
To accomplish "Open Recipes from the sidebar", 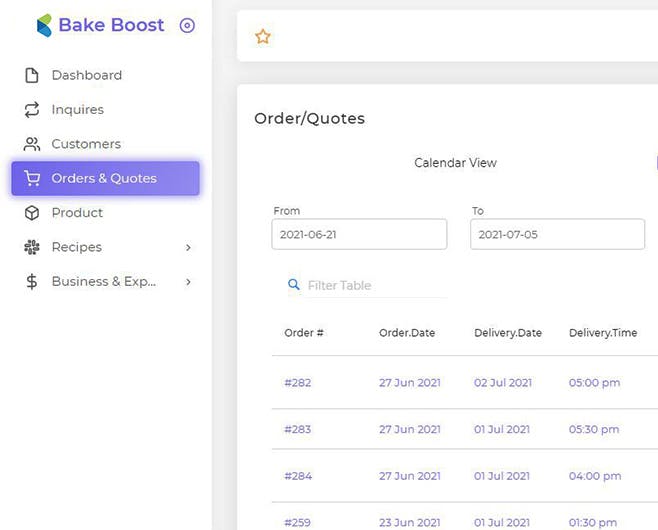I will coord(105,247).
